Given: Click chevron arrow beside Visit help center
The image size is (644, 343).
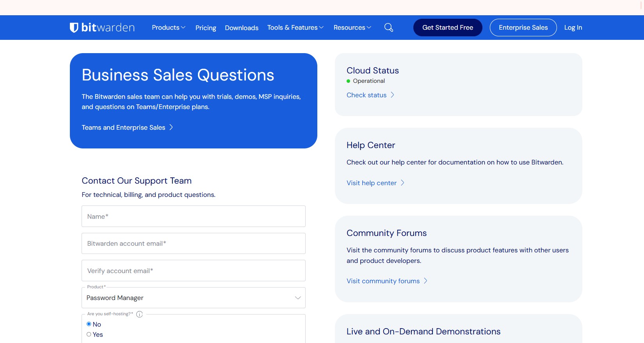Looking at the screenshot, I should click(402, 183).
